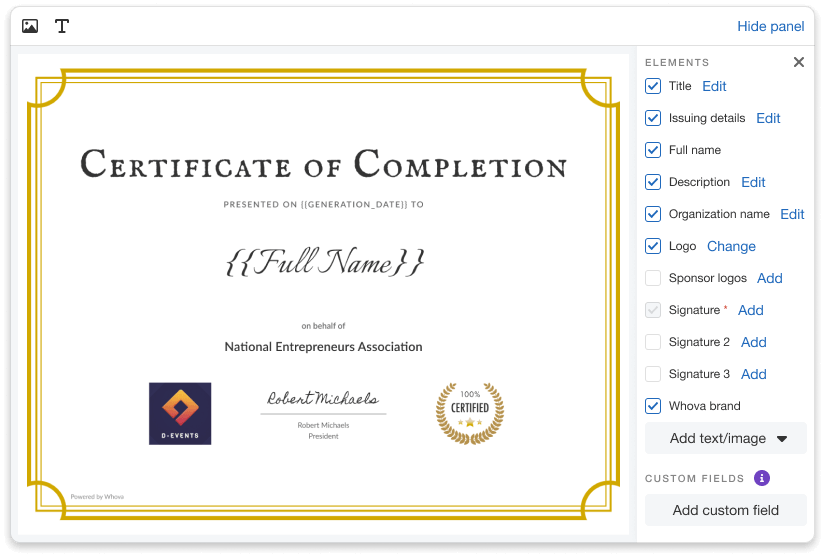This screenshot has width=825, height=557.
Task: Click Edit next to Issuing details
Action: point(768,118)
